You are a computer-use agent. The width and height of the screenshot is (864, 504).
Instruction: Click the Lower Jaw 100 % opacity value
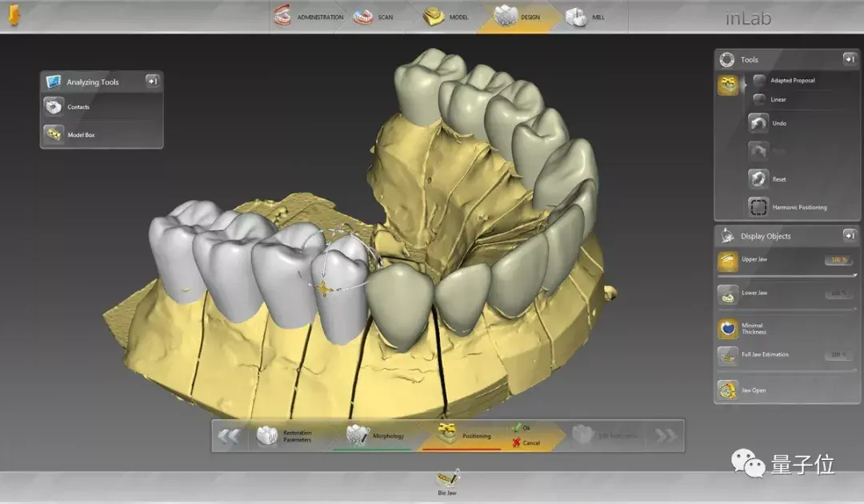click(839, 294)
